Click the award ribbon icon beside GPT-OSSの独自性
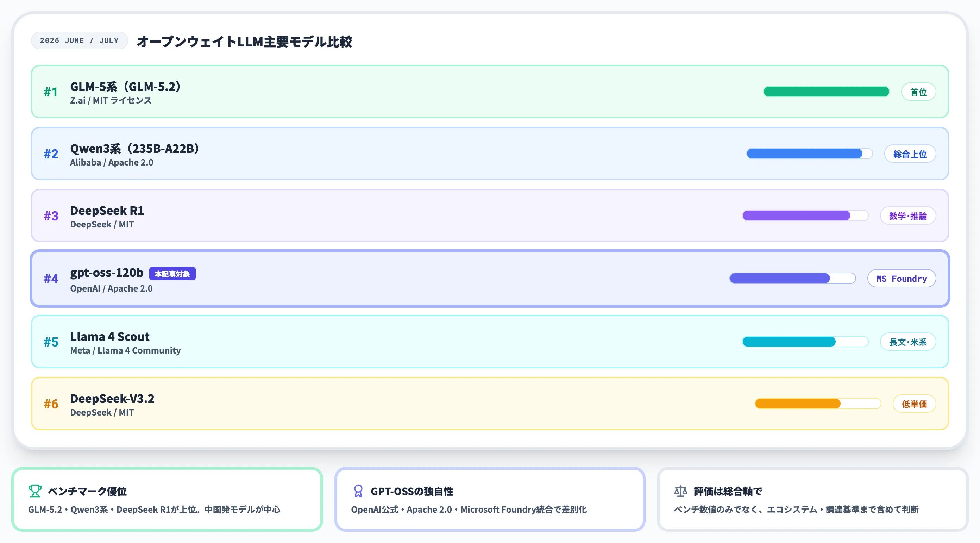The image size is (980, 543). pyautogui.click(x=358, y=491)
